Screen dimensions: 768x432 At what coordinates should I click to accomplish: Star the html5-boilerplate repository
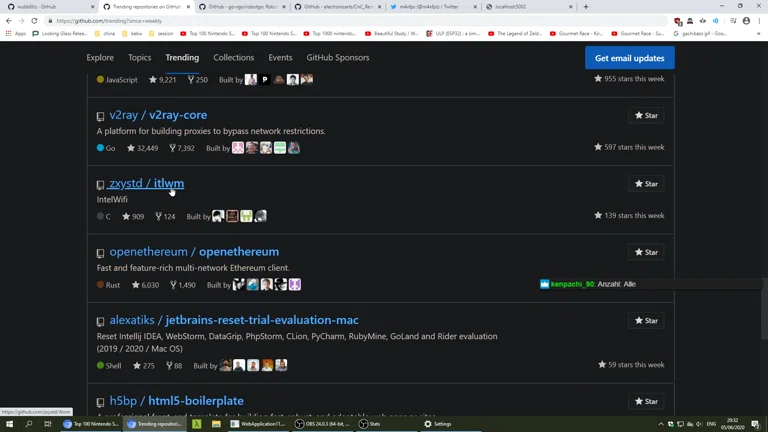click(646, 402)
